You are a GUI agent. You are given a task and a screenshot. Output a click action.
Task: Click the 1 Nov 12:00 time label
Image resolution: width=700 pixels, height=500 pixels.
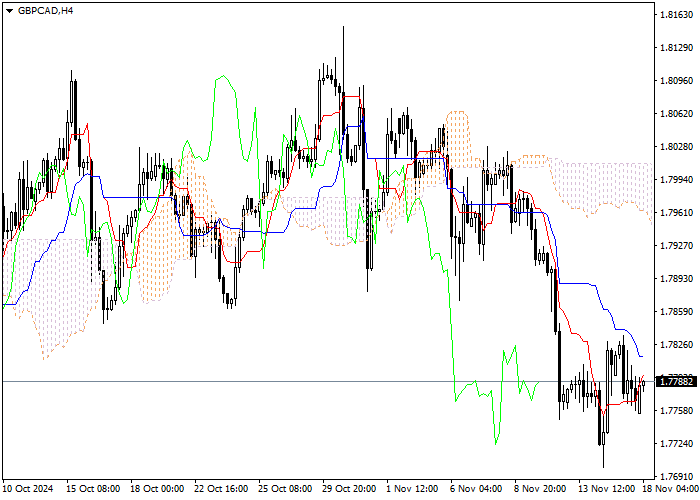point(412,489)
